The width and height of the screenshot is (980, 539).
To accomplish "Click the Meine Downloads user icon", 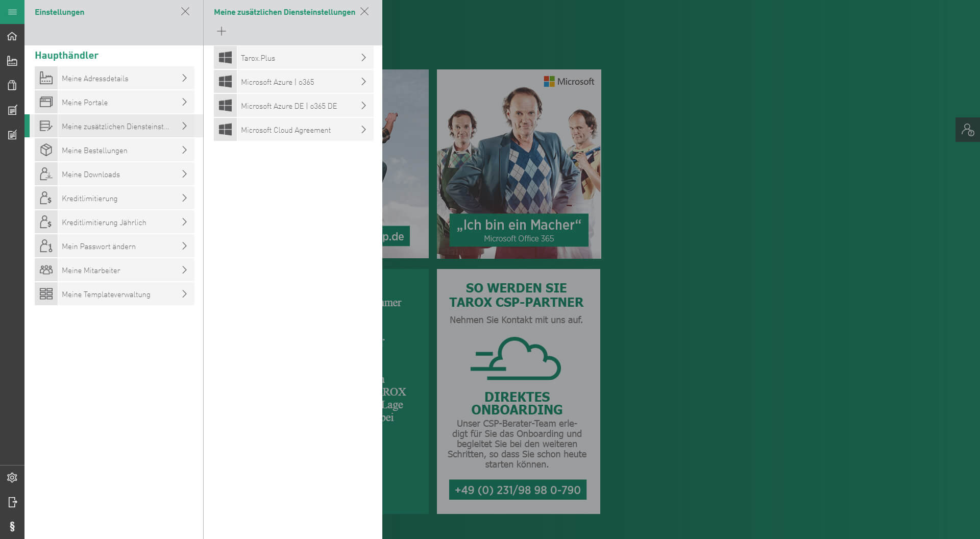I will point(46,174).
